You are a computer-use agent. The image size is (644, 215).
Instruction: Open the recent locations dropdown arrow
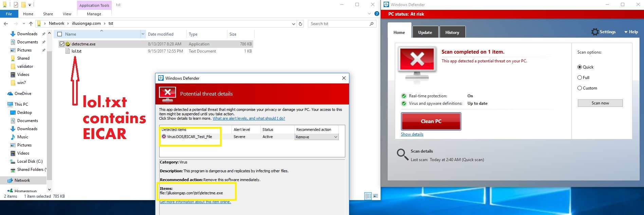24,24
